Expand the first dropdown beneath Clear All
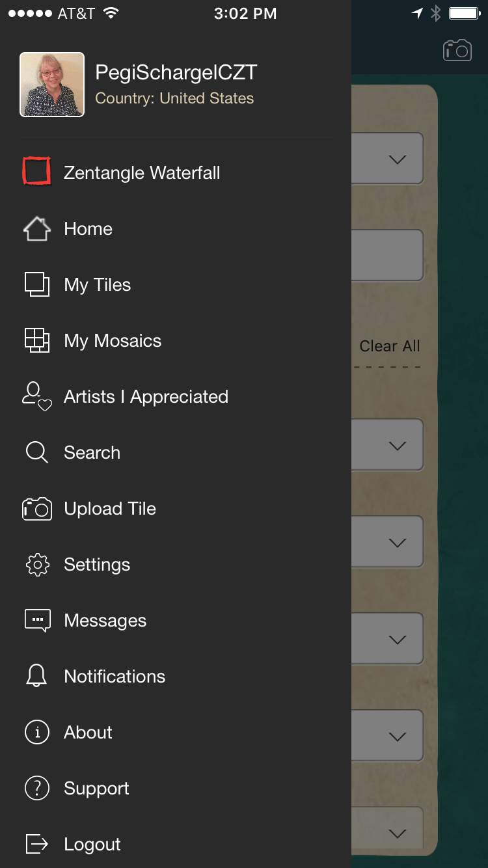 (388, 445)
